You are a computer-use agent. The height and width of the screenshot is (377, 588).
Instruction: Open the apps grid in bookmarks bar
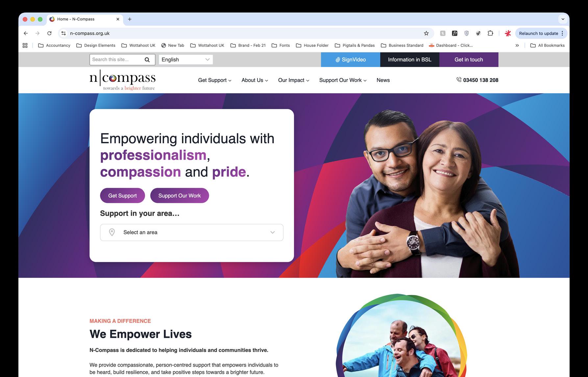[25, 45]
